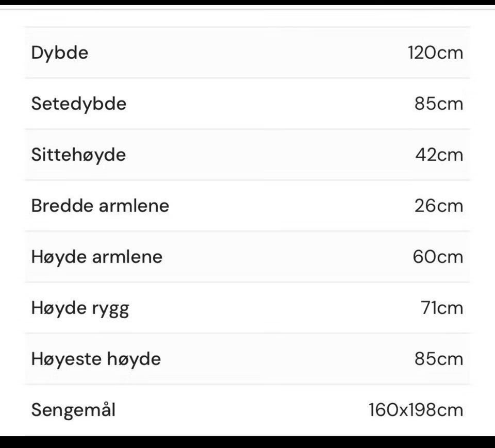Select the 160x198cm bed size value

[x=416, y=410]
